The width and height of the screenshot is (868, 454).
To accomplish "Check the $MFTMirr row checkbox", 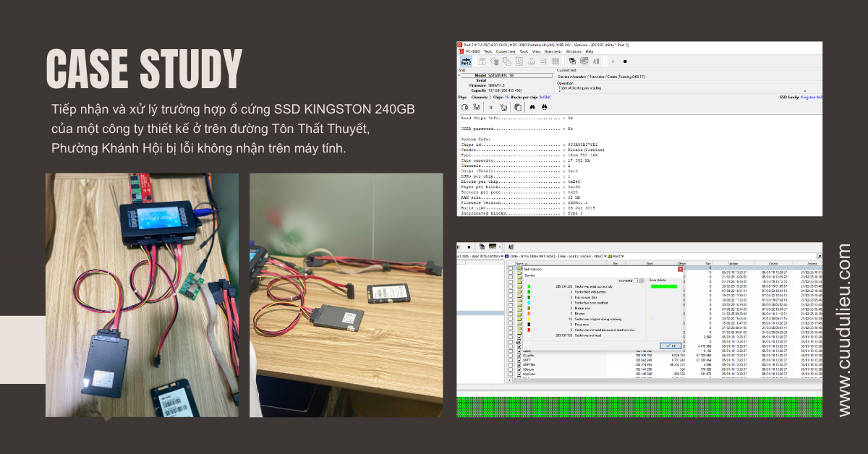I will (511, 364).
